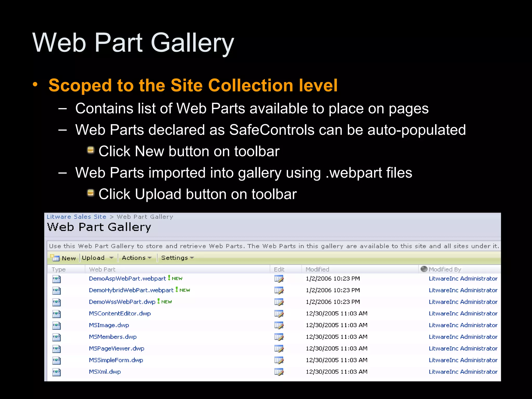Image resolution: width=532 pixels, height=399 pixels.
Task: Sort by the Web Part column header
Action: pos(102,269)
